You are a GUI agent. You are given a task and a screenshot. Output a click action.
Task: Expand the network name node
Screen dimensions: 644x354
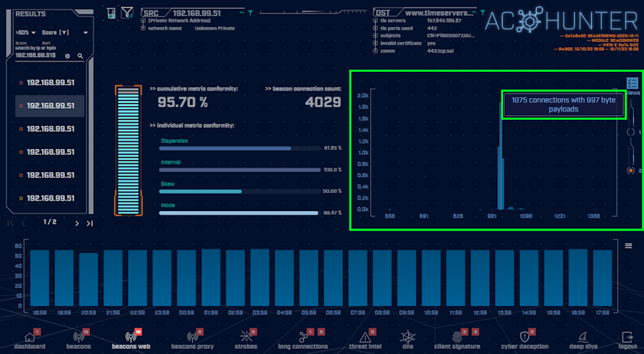coord(143,28)
